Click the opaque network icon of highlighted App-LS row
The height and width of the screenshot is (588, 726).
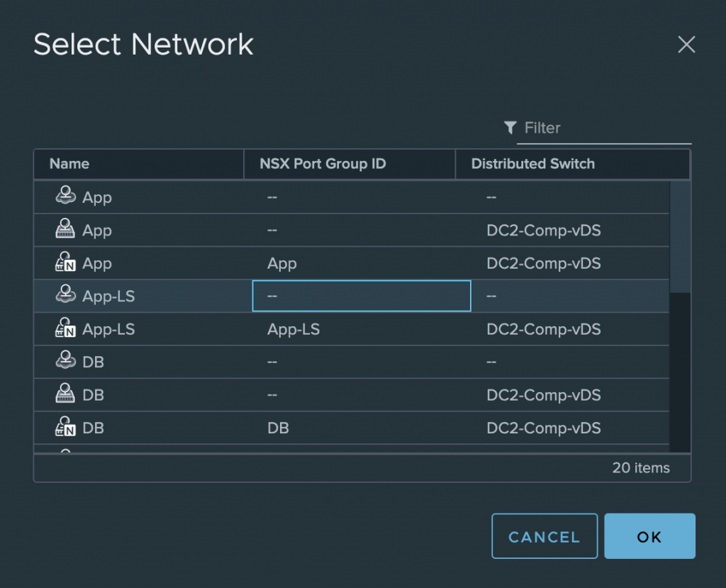tap(65, 294)
